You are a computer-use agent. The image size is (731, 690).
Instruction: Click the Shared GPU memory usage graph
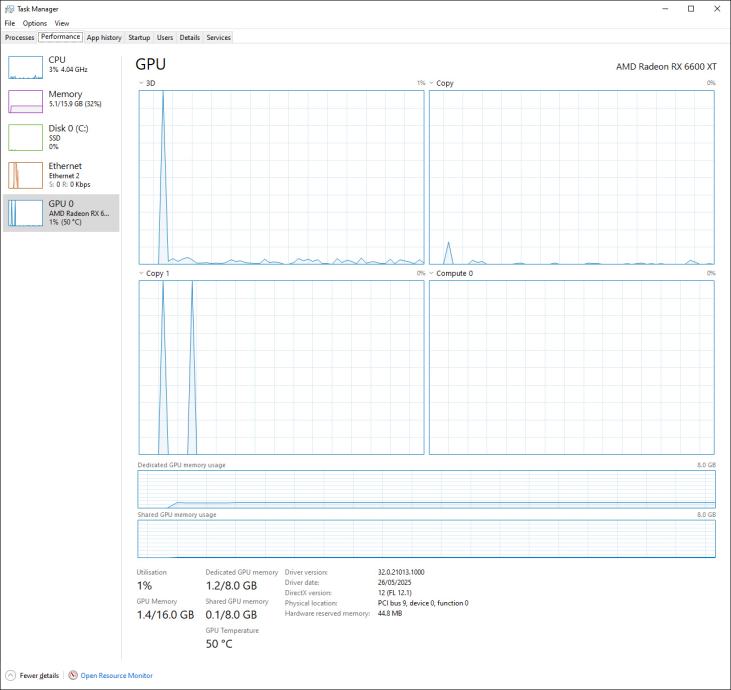coord(426,539)
